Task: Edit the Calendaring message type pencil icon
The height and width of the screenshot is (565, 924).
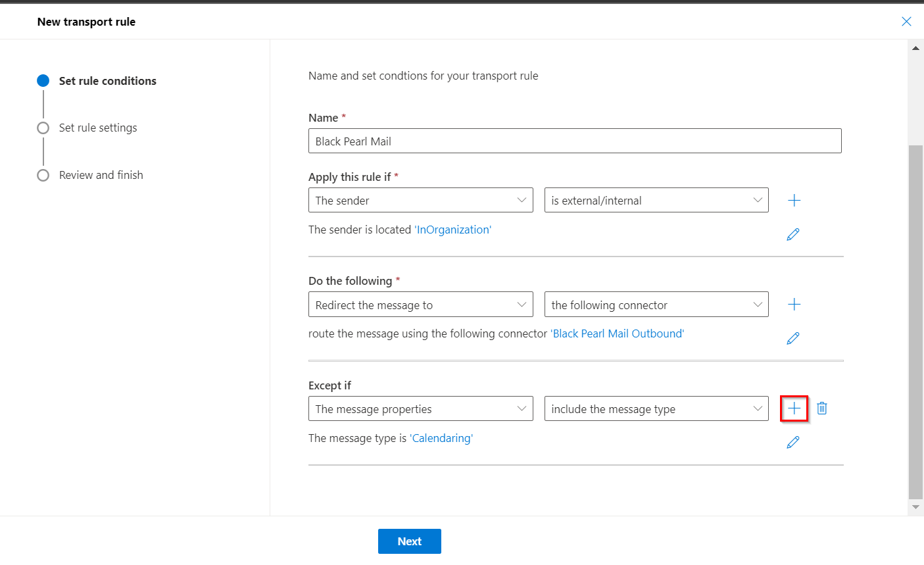Action: (793, 442)
